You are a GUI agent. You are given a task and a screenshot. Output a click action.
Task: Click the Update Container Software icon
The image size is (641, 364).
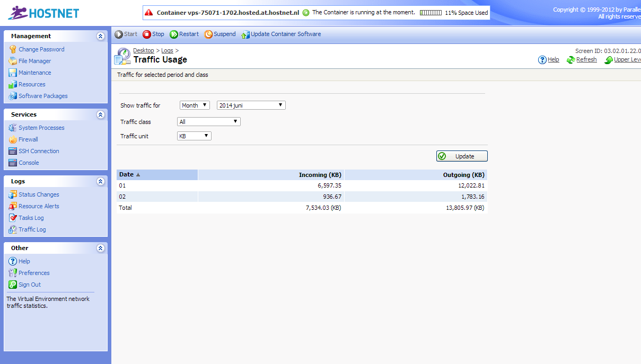pyautogui.click(x=245, y=35)
